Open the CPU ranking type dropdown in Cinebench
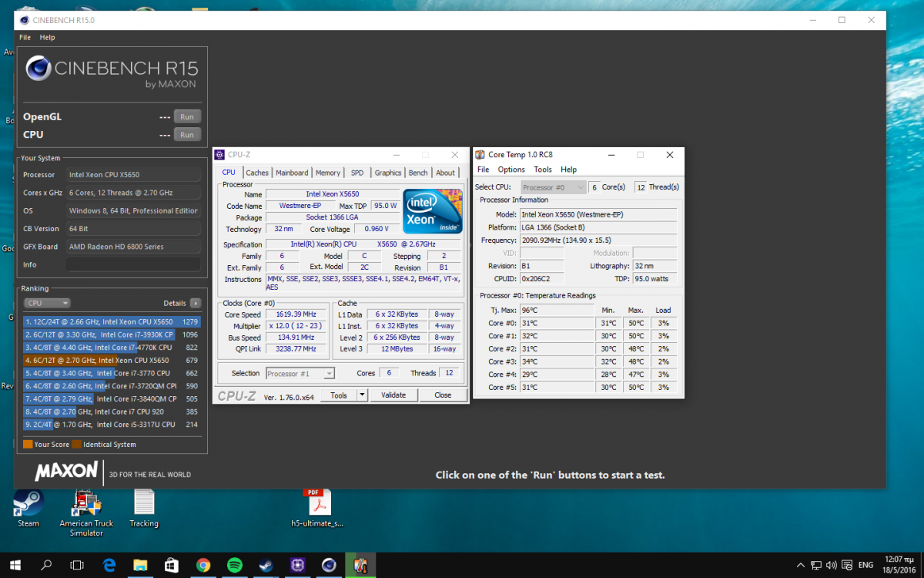924x578 pixels. click(x=47, y=304)
